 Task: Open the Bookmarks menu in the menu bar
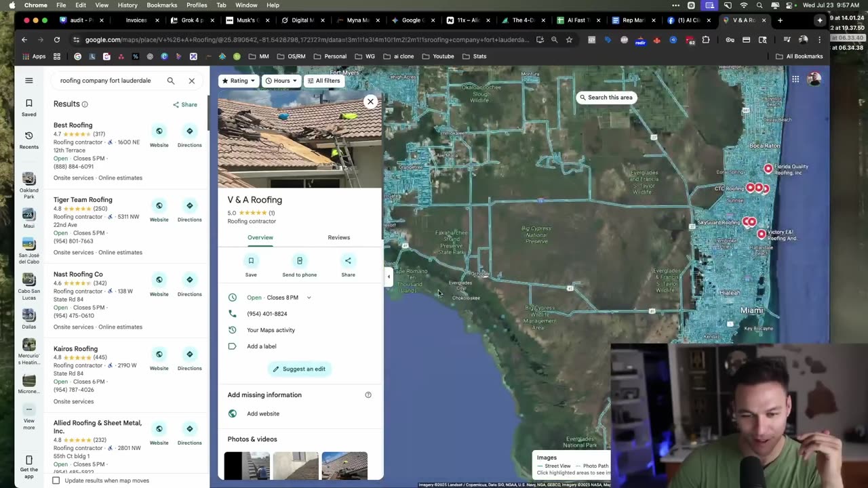point(161,5)
